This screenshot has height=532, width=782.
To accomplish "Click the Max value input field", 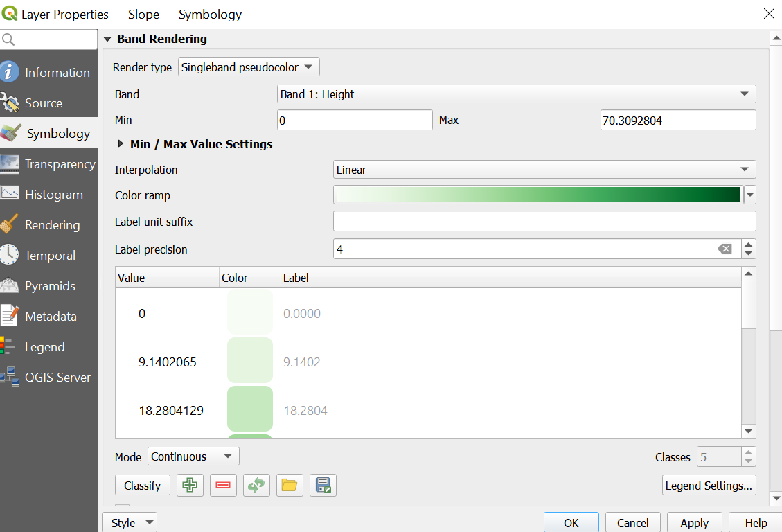I will click(678, 120).
